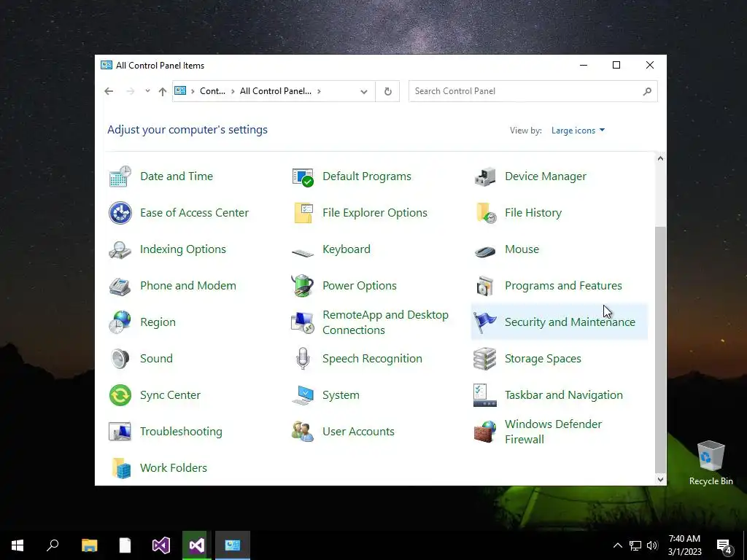Open the Sync Center icon

click(x=120, y=395)
